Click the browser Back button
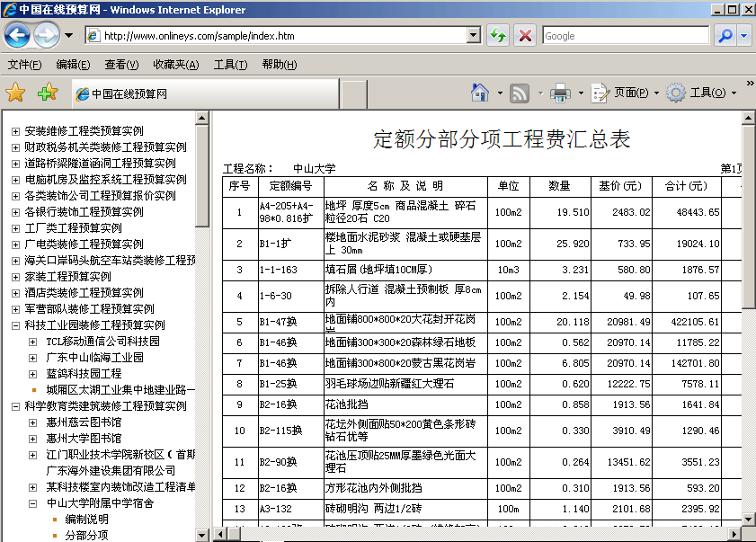Viewport: 756px width, 542px height. click(x=18, y=36)
